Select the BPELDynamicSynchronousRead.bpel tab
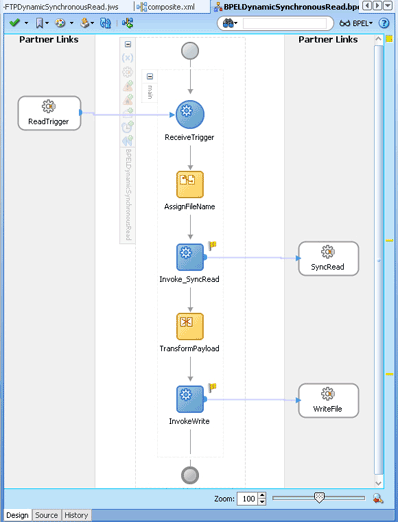398x522 pixels. tap(286, 7)
